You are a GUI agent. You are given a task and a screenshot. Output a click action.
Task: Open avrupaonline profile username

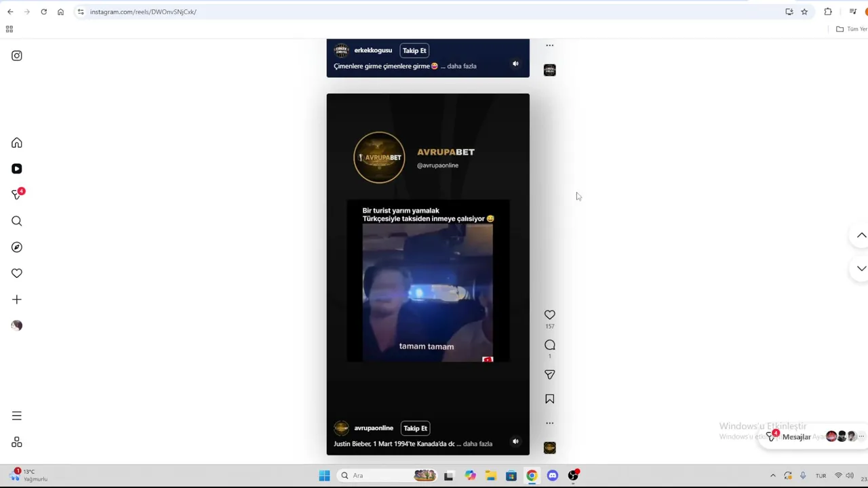[x=374, y=428]
